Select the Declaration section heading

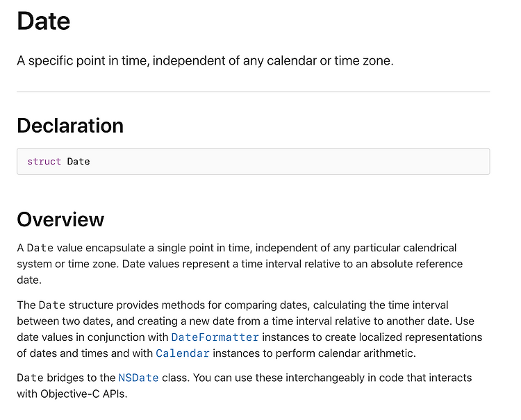point(70,126)
